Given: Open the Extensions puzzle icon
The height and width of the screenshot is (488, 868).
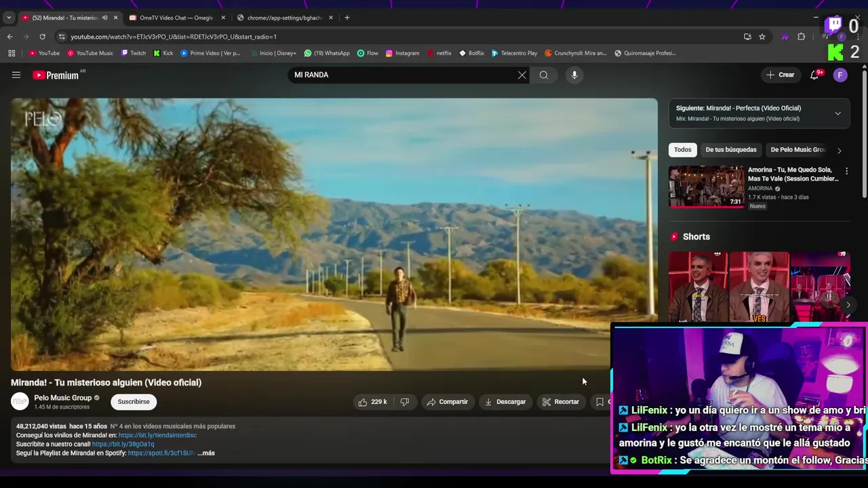Looking at the screenshot, I should (802, 37).
